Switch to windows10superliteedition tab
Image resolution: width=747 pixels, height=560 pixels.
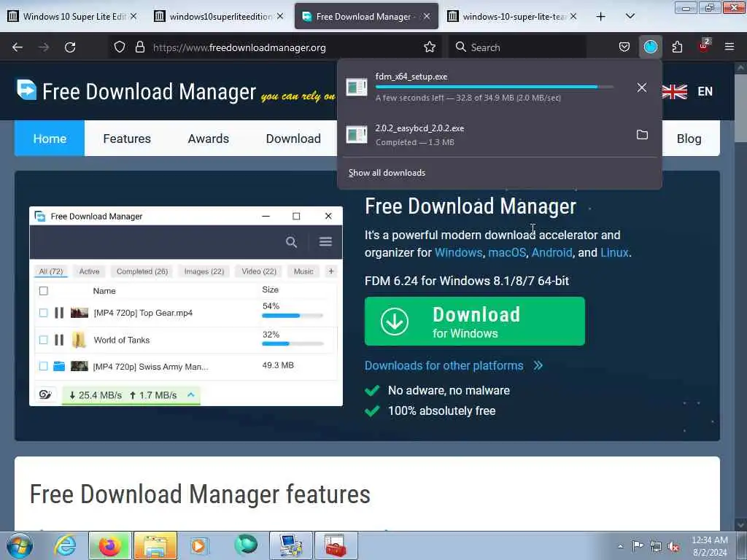pyautogui.click(x=220, y=17)
